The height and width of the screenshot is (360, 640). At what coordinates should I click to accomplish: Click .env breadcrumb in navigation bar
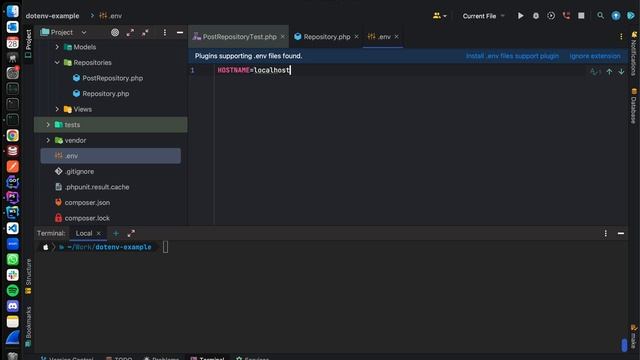(x=111, y=16)
